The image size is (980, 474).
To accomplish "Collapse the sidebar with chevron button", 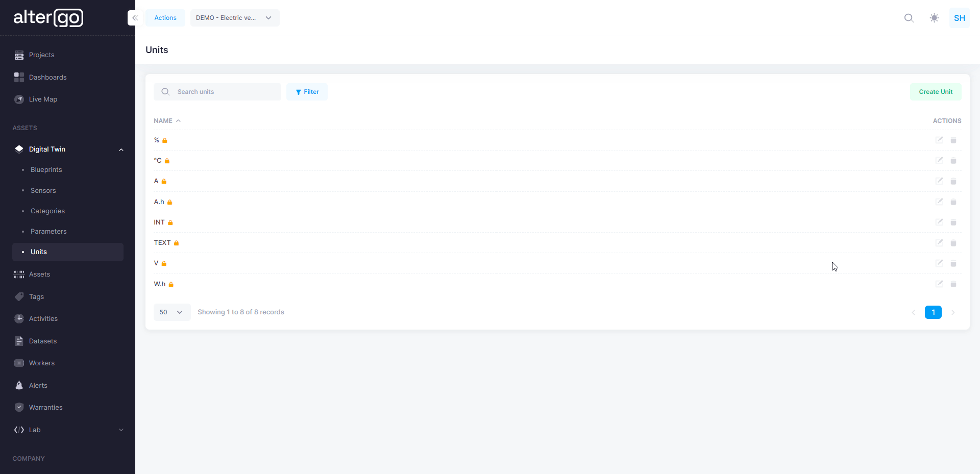I will [x=135, y=17].
